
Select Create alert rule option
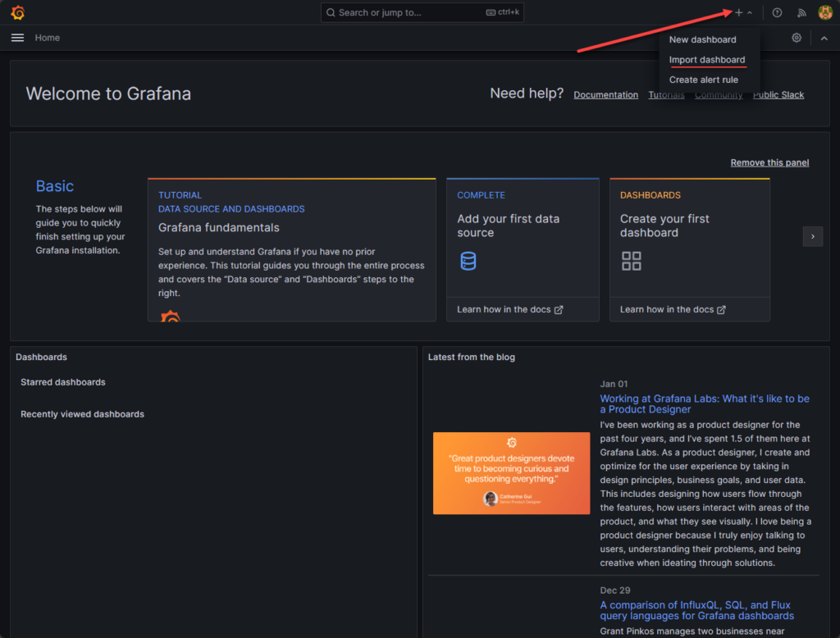click(704, 79)
